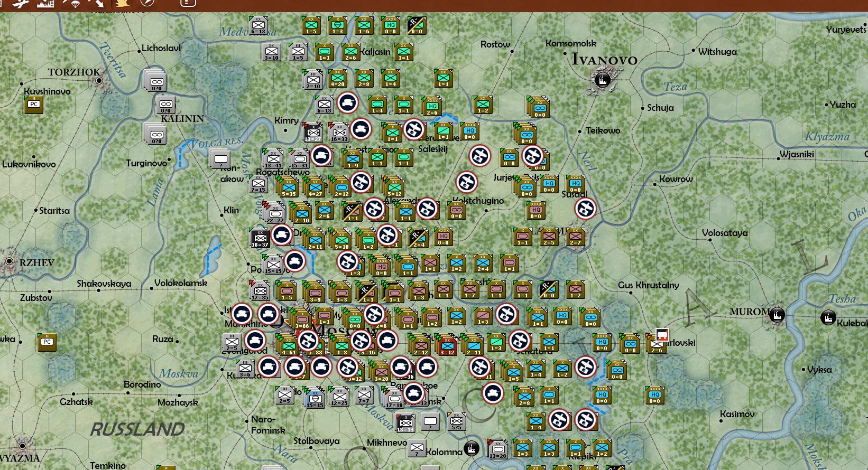Choose the 17=35 infantry counter

[260, 290]
